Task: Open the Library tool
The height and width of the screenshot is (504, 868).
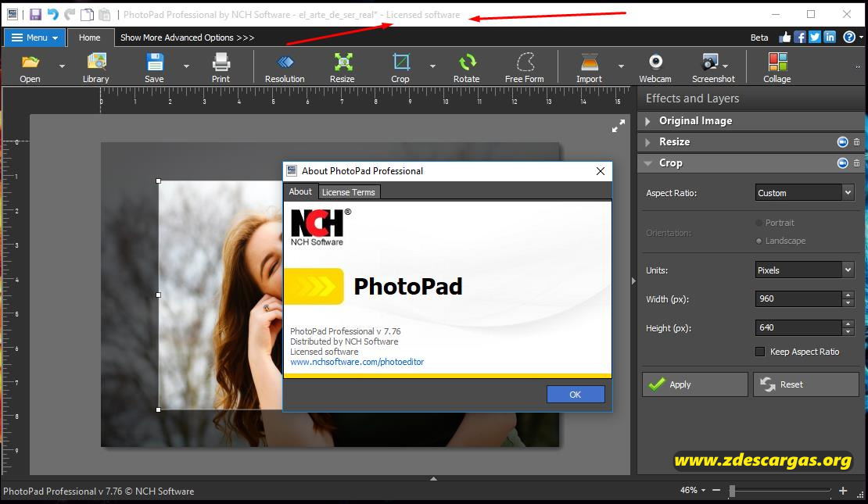Action: click(x=95, y=68)
